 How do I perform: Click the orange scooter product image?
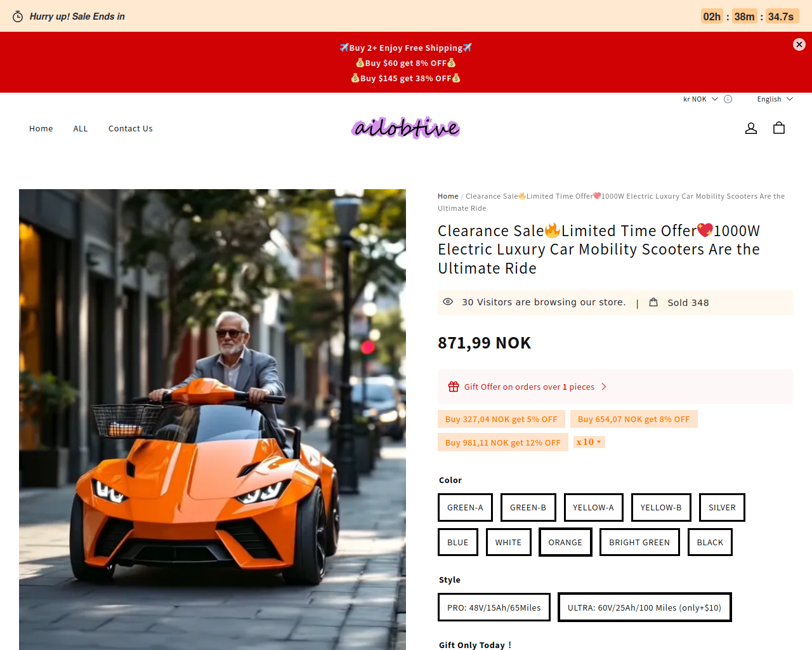coord(213,419)
